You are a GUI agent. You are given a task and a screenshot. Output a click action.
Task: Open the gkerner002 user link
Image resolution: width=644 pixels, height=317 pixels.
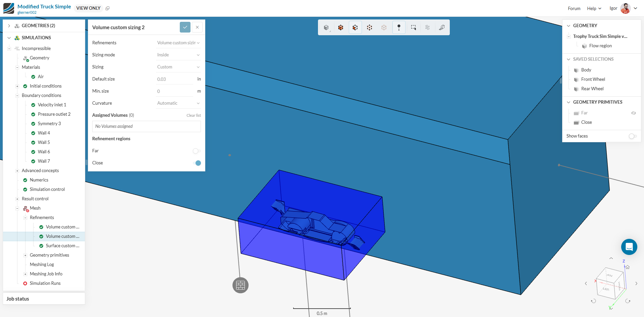(x=27, y=12)
